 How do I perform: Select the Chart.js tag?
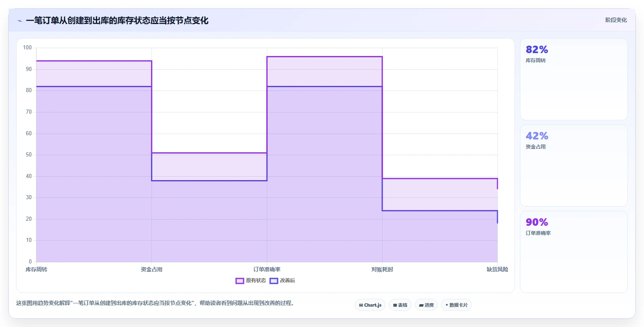click(370, 305)
